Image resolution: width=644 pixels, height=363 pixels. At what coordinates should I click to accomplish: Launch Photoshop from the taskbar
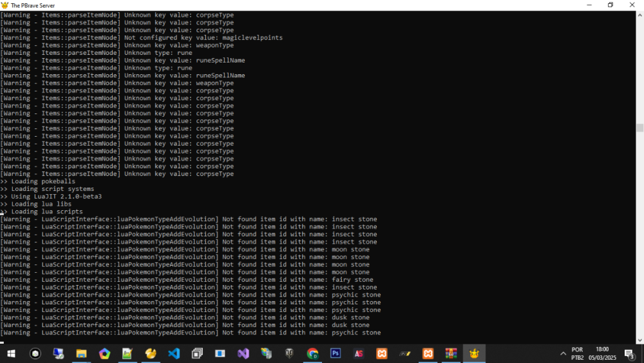(336, 353)
